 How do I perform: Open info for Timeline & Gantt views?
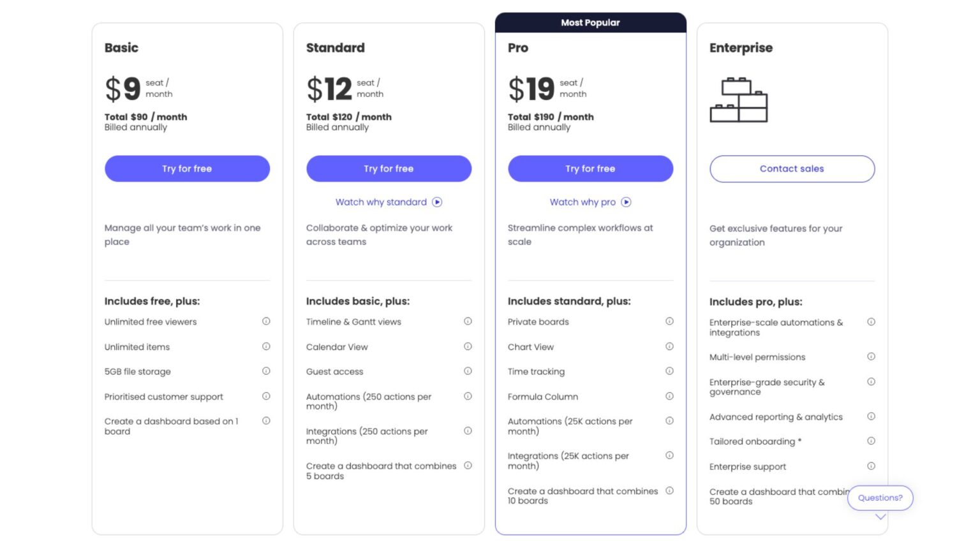tap(468, 321)
